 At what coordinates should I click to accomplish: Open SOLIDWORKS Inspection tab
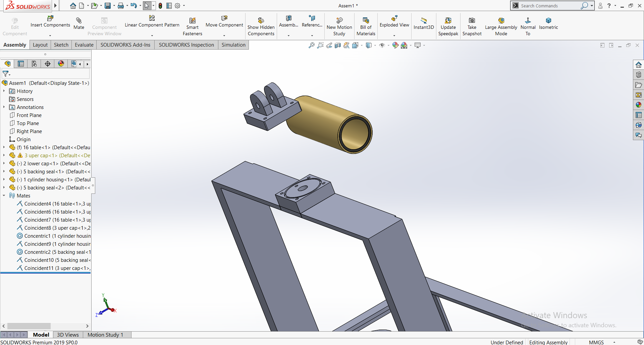tap(186, 45)
